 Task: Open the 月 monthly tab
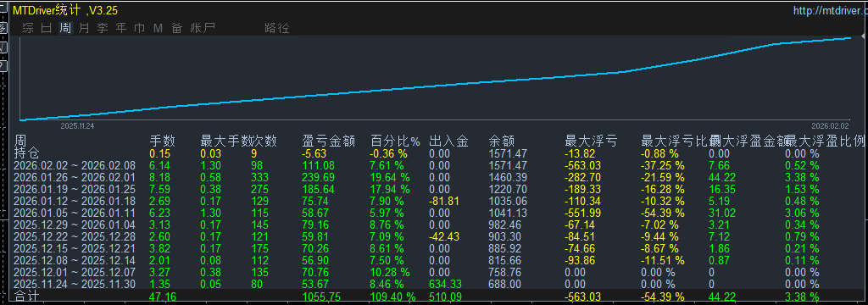pos(84,28)
